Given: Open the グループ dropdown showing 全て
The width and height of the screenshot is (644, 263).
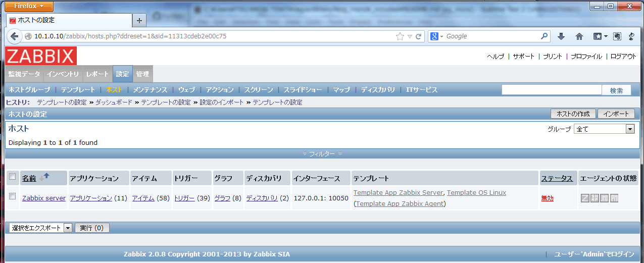Looking at the screenshot, I should pos(604,129).
